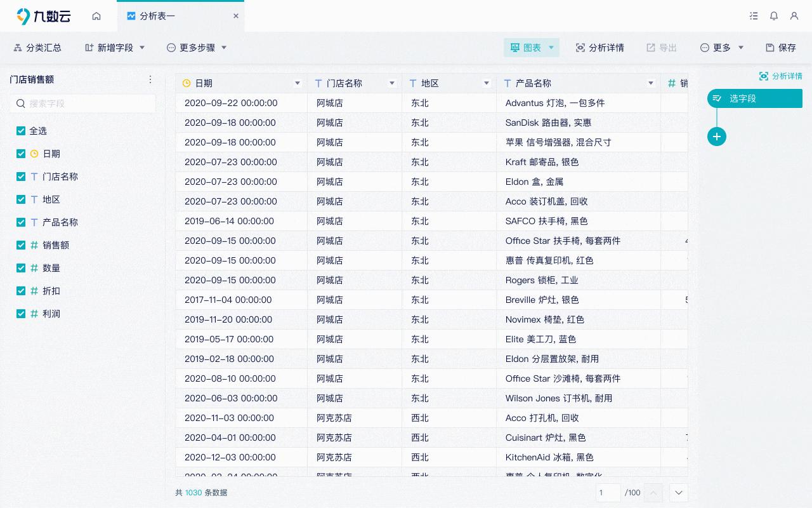This screenshot has height=508, width=812.
Task: Select cell 'Wilson Jones 订书机, 耐用'
Action: coord(579,398)
